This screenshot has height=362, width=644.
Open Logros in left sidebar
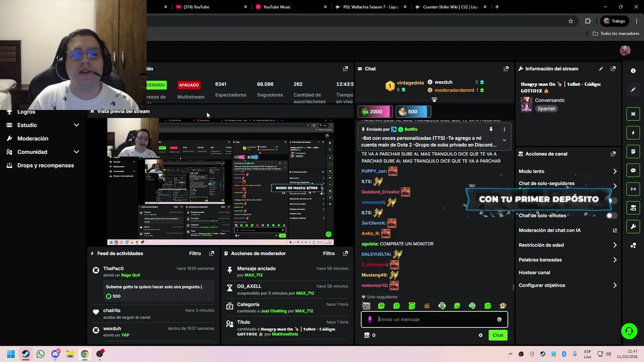click(x=26, y=112)
